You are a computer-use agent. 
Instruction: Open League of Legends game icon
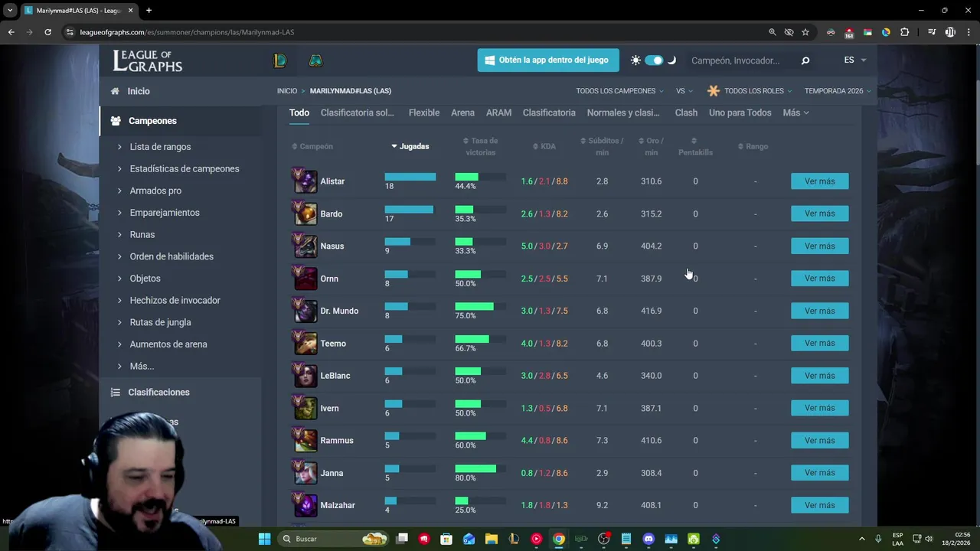point(280,60)
